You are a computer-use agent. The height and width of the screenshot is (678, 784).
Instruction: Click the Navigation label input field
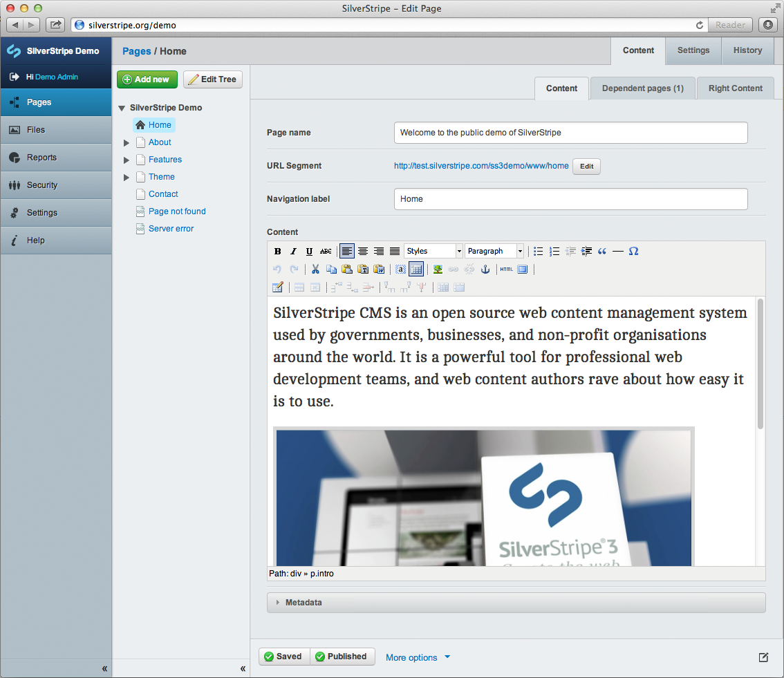[x=570, y=199]
